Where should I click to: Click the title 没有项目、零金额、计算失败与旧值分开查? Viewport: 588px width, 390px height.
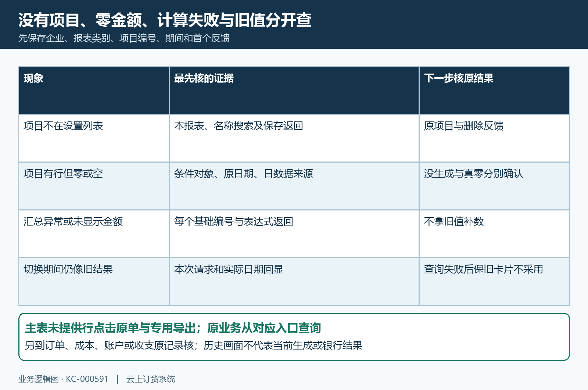pyautogui.click(x=165, y=20)
